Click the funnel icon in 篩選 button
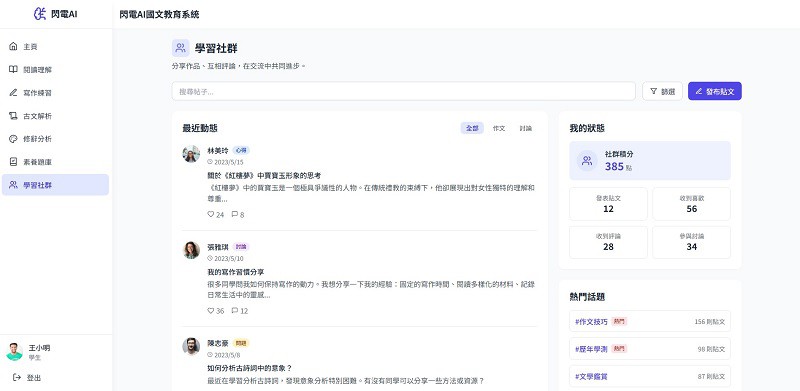Viewport: 800px width, 391px height. [x=654, y=91]
